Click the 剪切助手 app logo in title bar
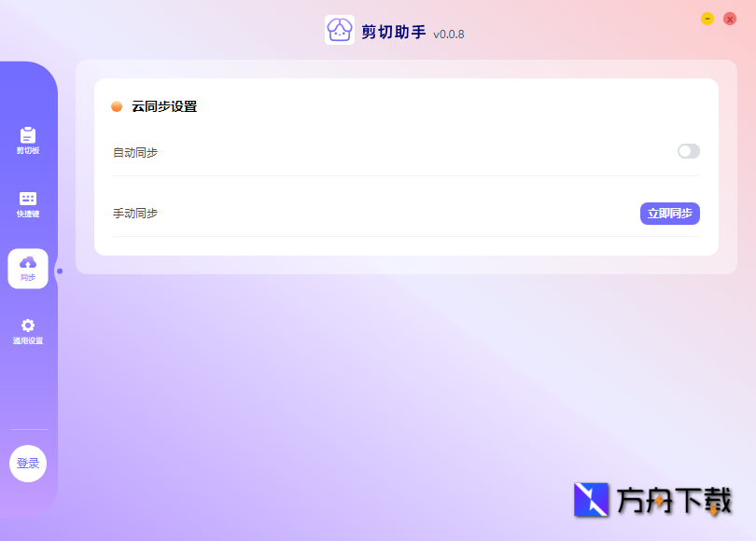The image size is (756, 541). point(338,31)
